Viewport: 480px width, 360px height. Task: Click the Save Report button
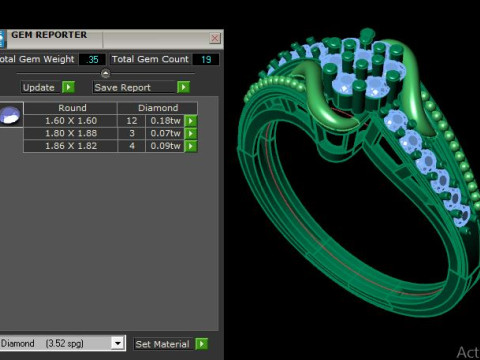[x=135, y=87]
